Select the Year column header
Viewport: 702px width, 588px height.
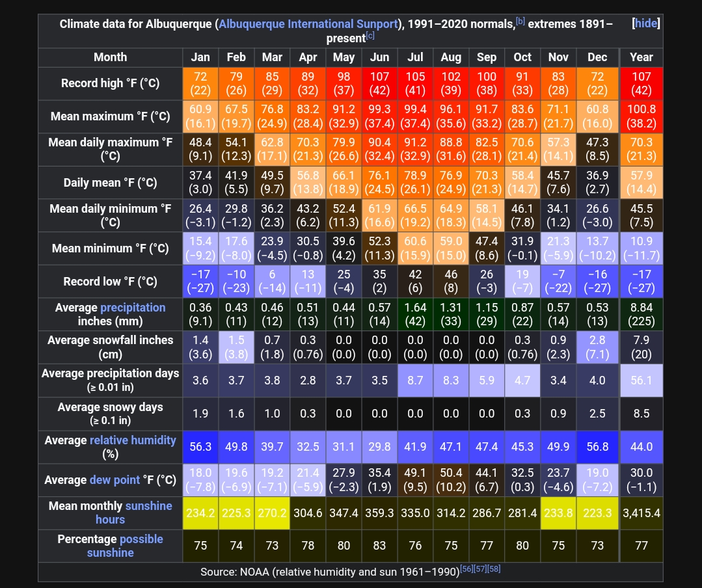pos(641,57)
